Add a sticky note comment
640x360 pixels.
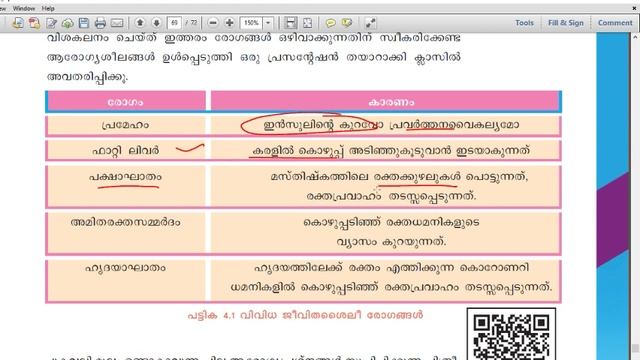pyautogui.click(x=331, y=23)
